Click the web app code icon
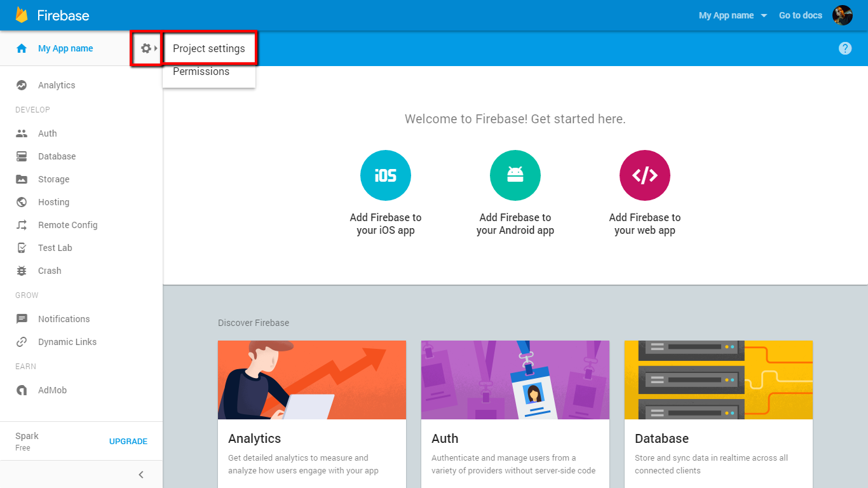The height and width of the screenshot is (488, 868). pyautogui.click(x=645, y=175)
